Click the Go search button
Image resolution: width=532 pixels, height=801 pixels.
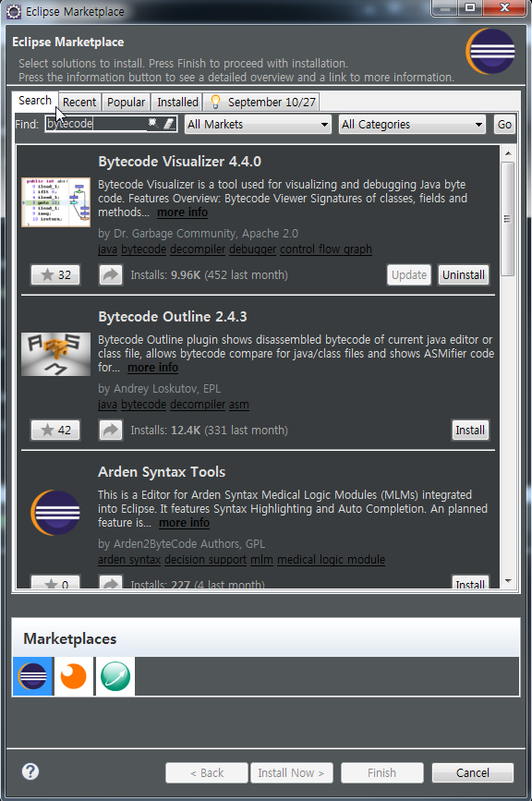click(504, 124)
